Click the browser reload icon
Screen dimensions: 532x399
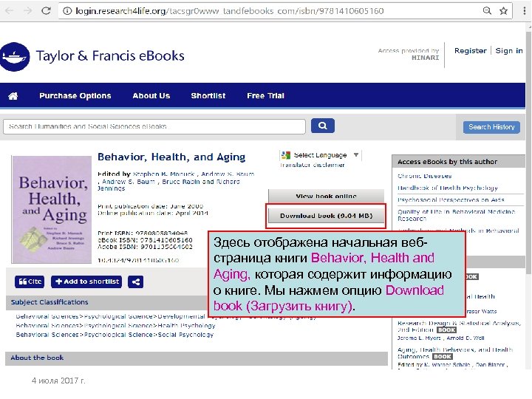pos(46,11)
